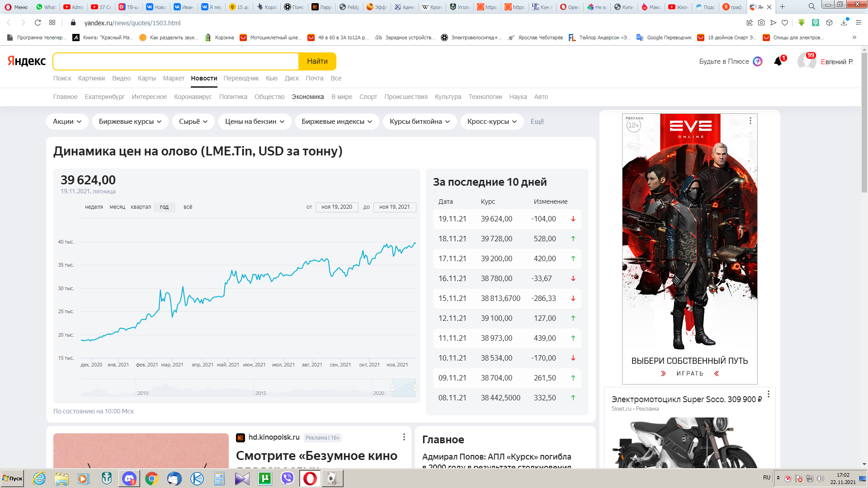This screenshot has height=488, width=868.
Task: Click the 'Ещё' link after Кросс-курсы
Action: tap(537, 122)
